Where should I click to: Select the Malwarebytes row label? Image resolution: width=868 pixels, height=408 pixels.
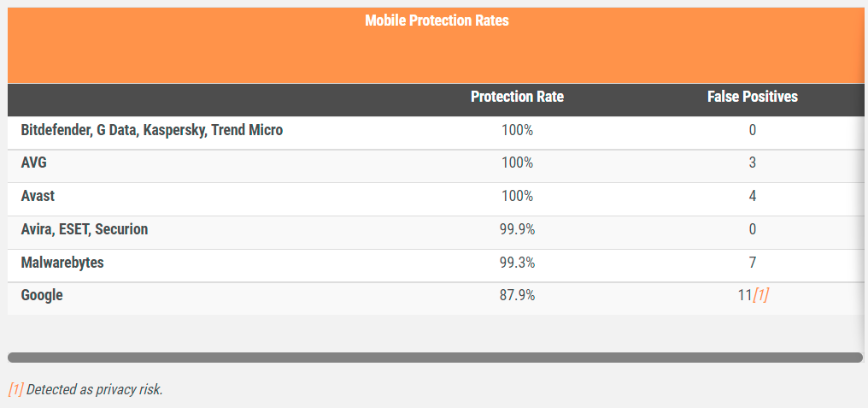[x=62, y=263]
